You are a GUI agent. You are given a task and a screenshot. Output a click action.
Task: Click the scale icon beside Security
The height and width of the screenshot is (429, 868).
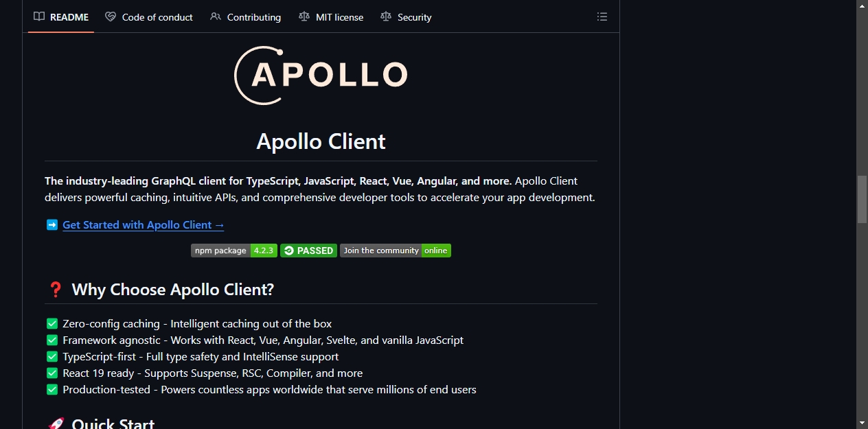point(386,16)
